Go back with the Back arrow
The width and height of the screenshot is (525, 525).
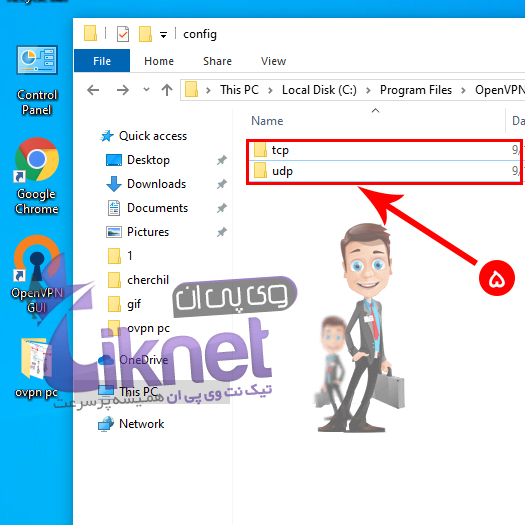tap(93, 90)
